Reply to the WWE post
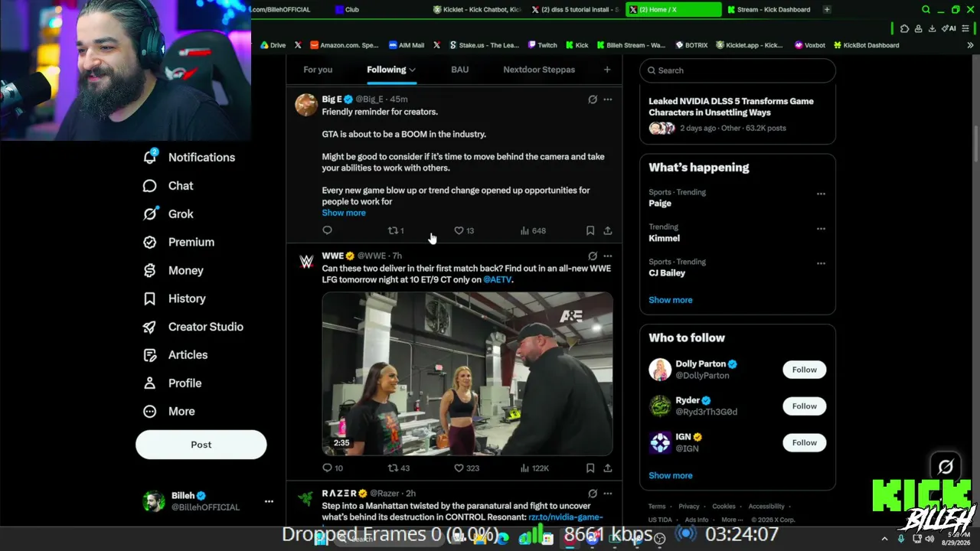 coord(332,468)
